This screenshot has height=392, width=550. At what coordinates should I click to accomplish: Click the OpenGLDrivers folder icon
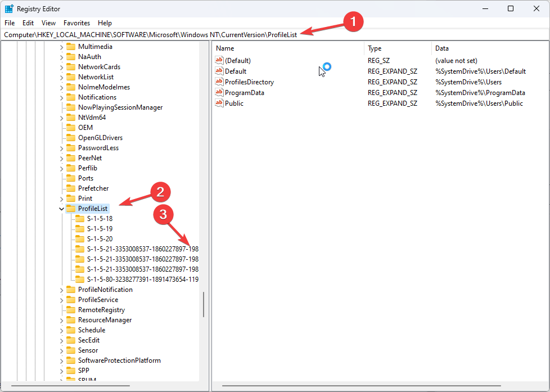click(71, 138)
